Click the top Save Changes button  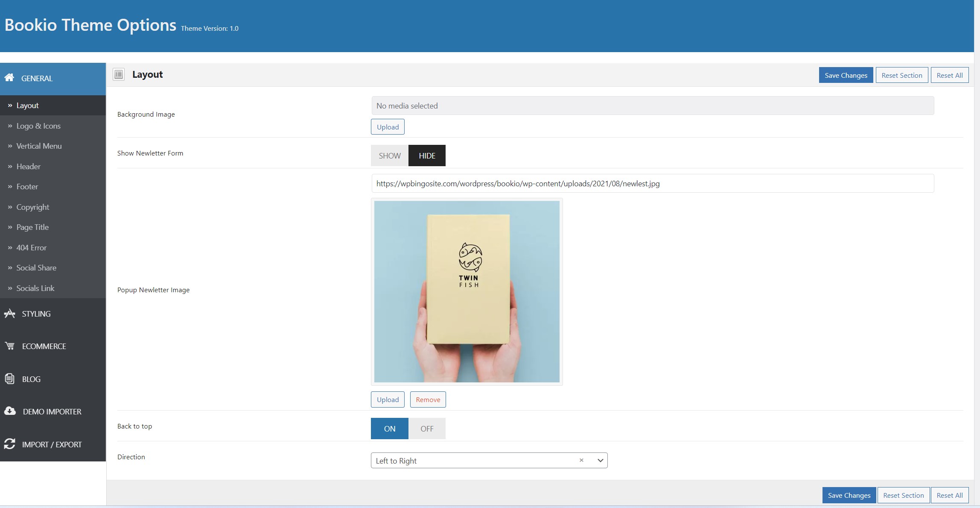tap(846, 75)
